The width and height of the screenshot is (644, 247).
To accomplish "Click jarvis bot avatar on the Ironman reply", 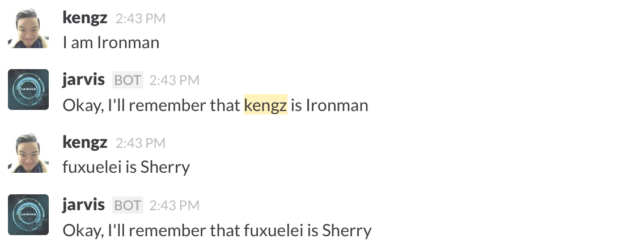I will [28, 90].
